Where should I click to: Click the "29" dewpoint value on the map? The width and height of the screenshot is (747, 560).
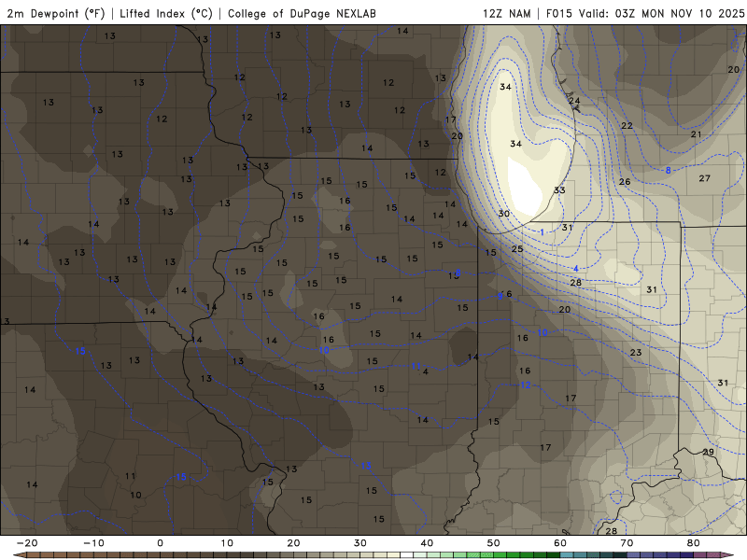point(709,452)
